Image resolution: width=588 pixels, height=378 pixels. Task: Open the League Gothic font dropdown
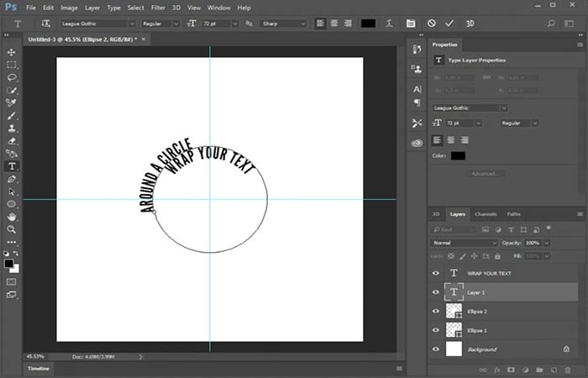click(x=98, y=24)
